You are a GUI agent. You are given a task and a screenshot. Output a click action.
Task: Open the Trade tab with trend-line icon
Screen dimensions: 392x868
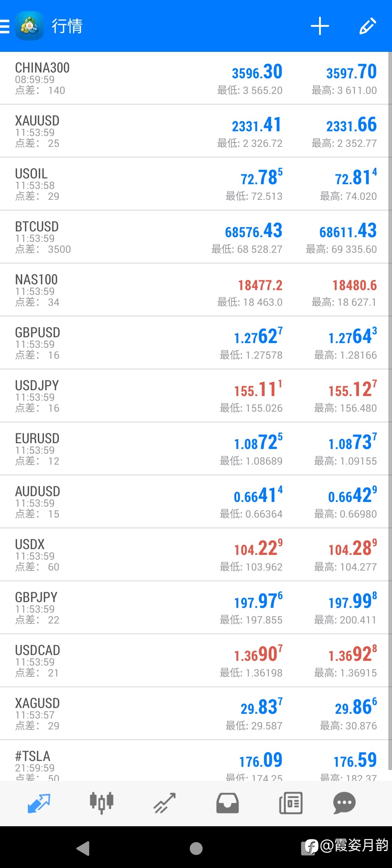(165, 803)
